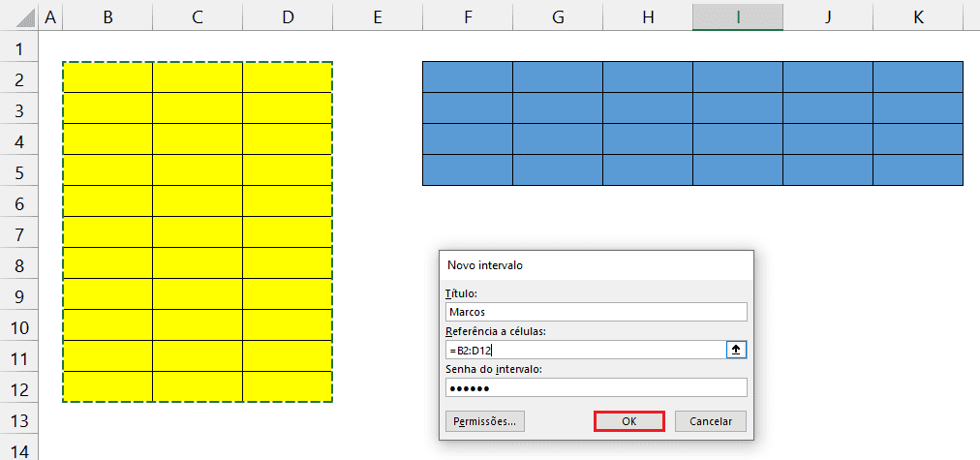Click yellow cell D12

[288, 386]
